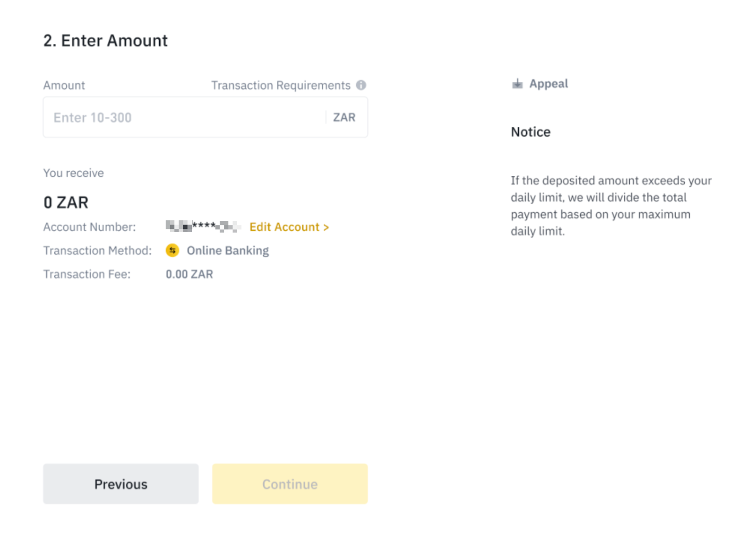This screenshot has height=540, width=756.
Task: Click the Transaction Requirements label
Action: (281, 85)
